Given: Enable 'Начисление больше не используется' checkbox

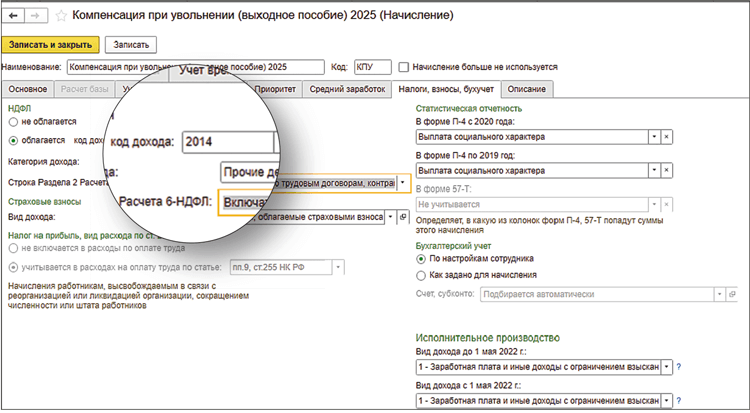Looking at the screenshot, I should [404, 67].
